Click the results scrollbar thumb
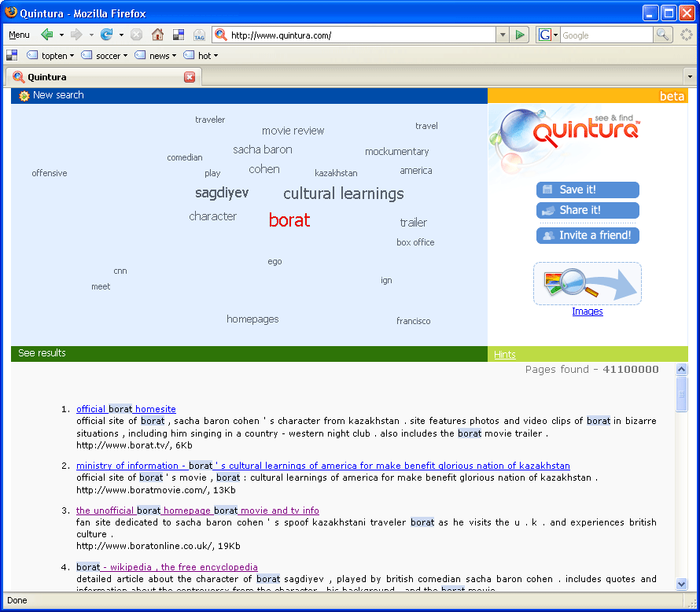Image resolution: width=700 pixels, height=612 pixels. 681,393
